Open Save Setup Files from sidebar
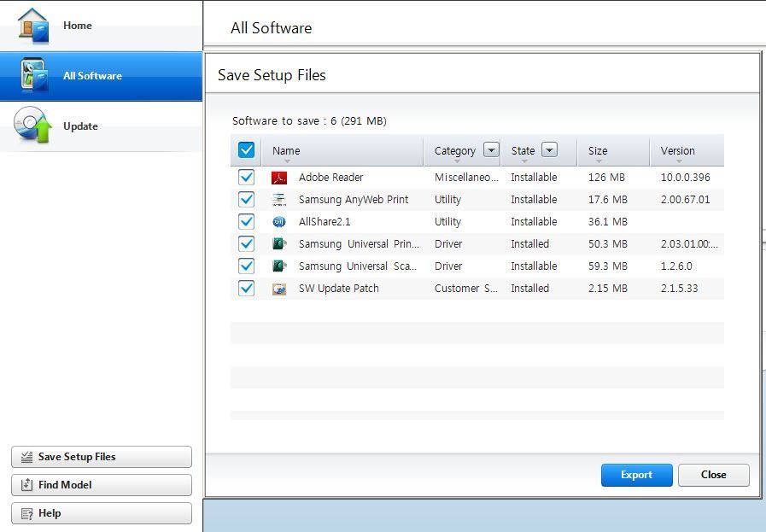Screen dimensions: 766x532 (102, 457)
